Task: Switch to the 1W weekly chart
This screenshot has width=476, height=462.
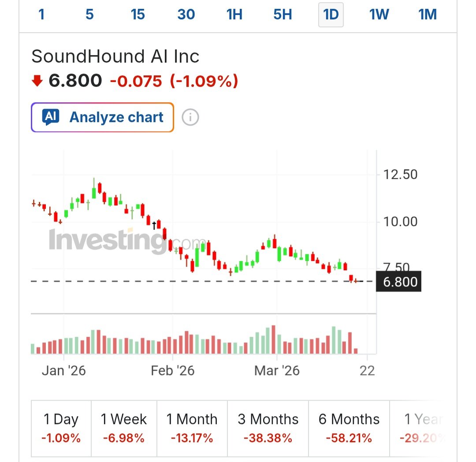Action: point(379,15)
